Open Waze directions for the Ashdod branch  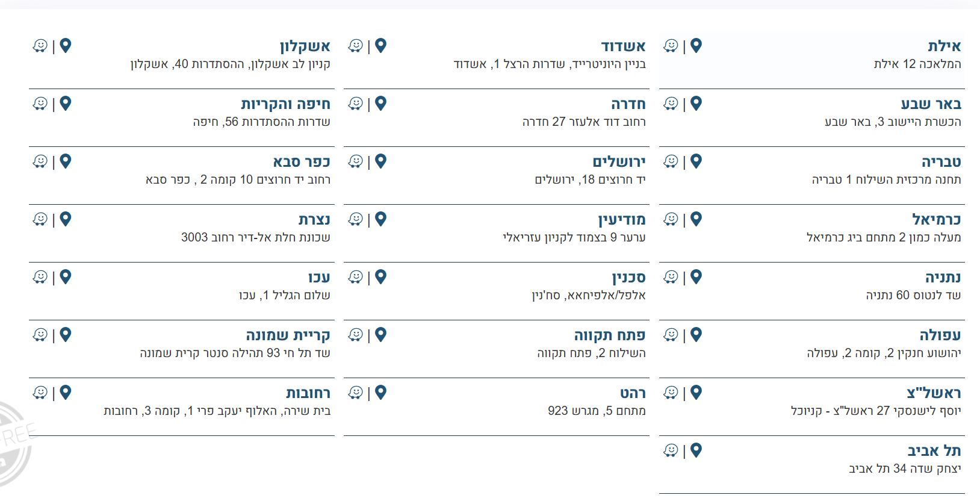355,45
